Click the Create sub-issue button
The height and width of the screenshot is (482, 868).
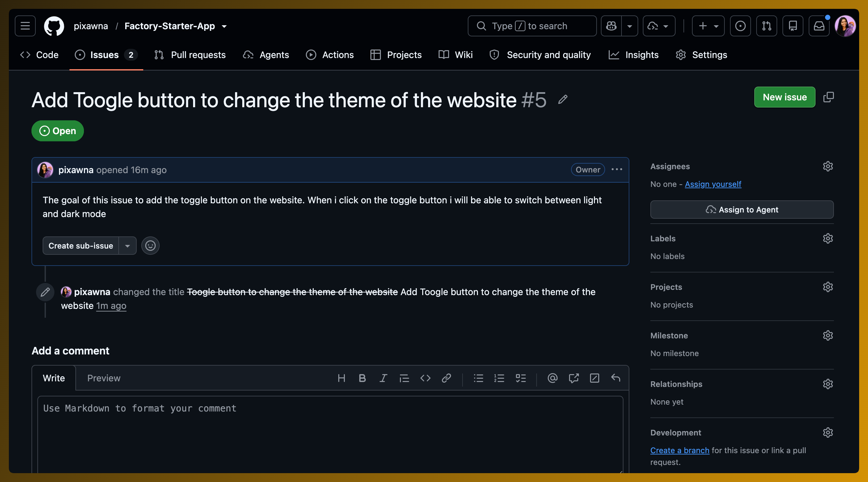pos(81,245)
